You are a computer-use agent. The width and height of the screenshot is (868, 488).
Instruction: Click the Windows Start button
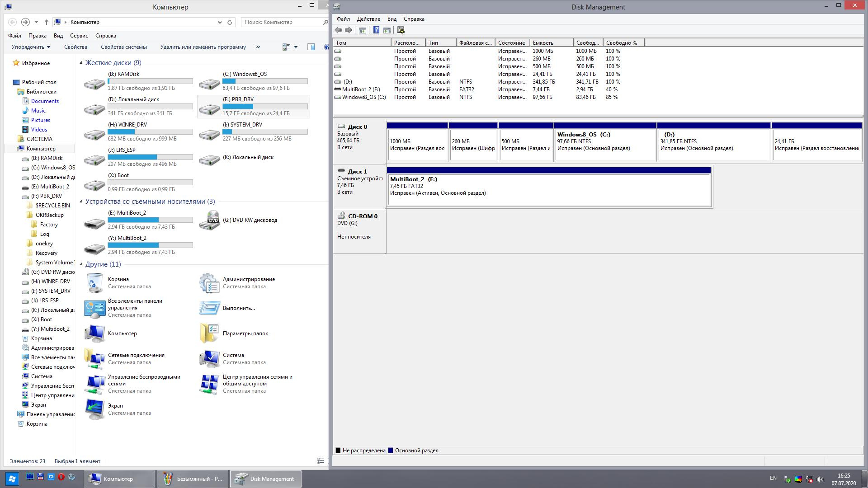(x=12, y=479)
